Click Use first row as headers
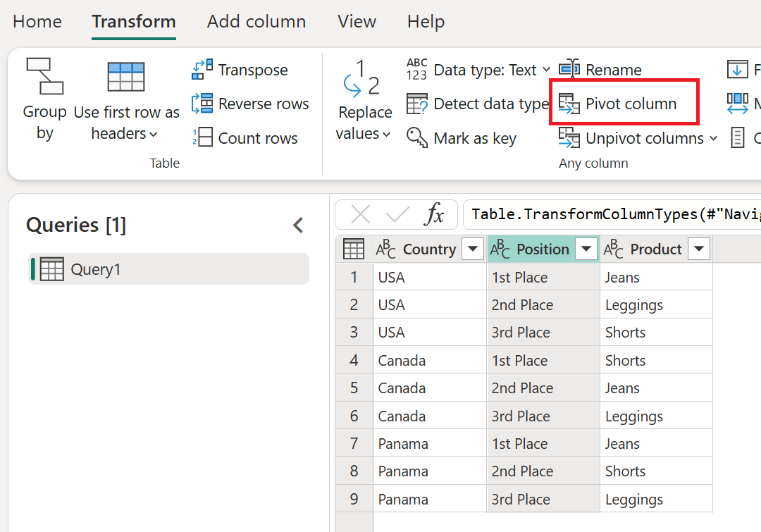Viewport: 761px width, 532px height. tap(126, 99)
